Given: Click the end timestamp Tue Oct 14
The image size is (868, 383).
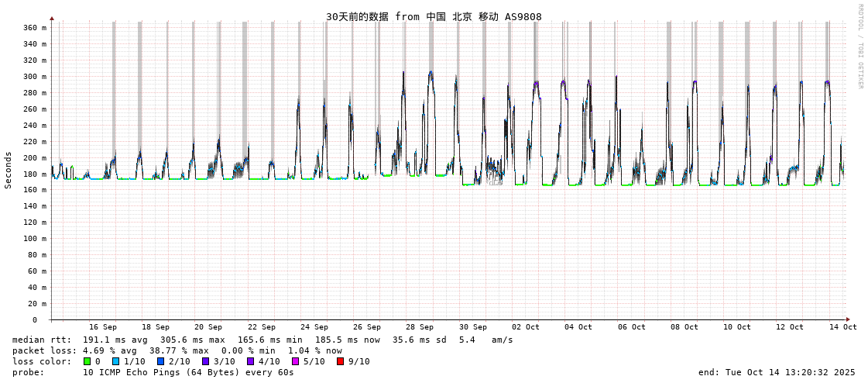Looking at the screenshot, I should (x=777, y=372).
